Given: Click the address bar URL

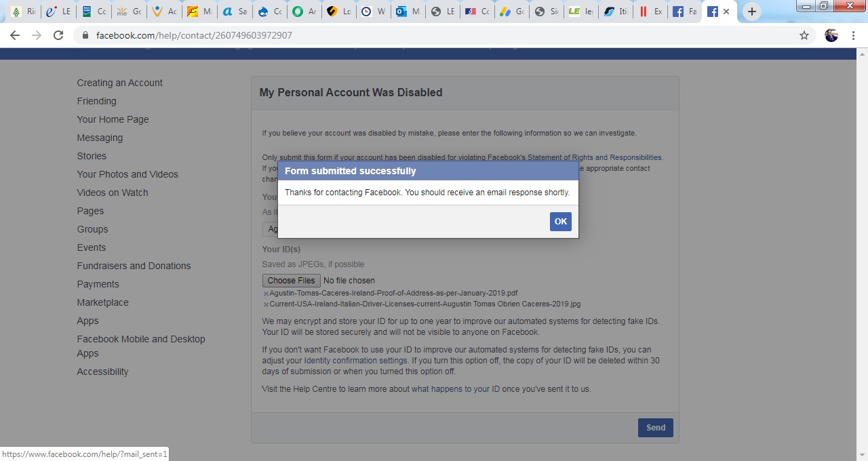Looking at the screenshot, I should (x=194, y=35).
